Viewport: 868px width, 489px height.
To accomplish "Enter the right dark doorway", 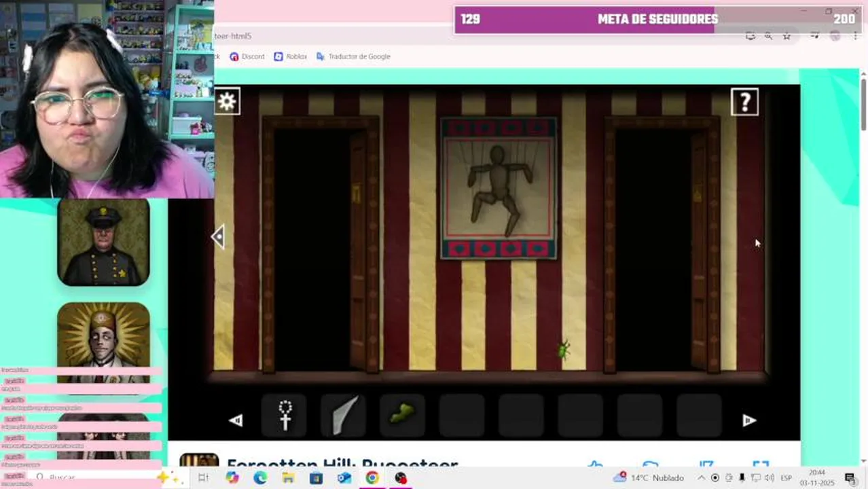I will [x=653, y=248].
